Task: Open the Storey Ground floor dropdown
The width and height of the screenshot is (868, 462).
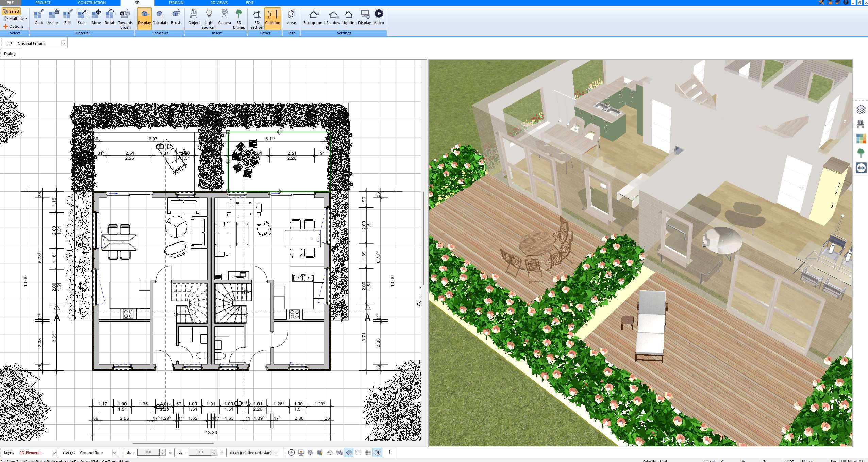Action: (x=114, y=453)
